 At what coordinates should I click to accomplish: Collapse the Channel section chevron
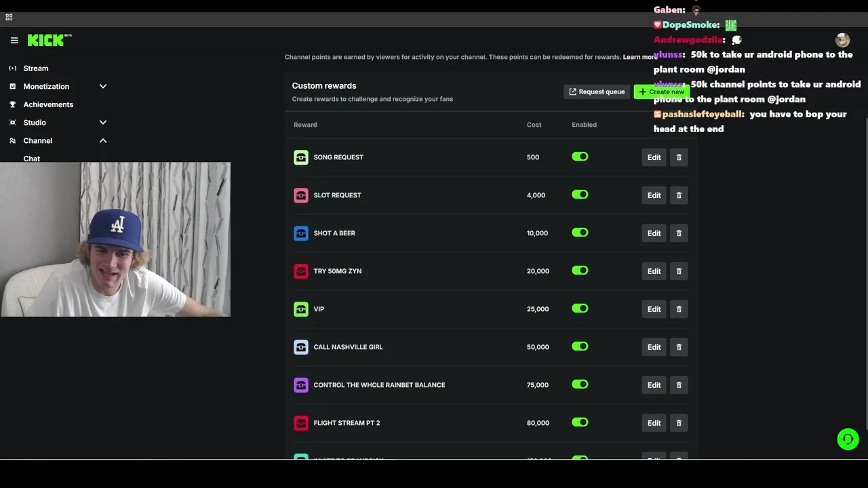[x=103, y=141]
